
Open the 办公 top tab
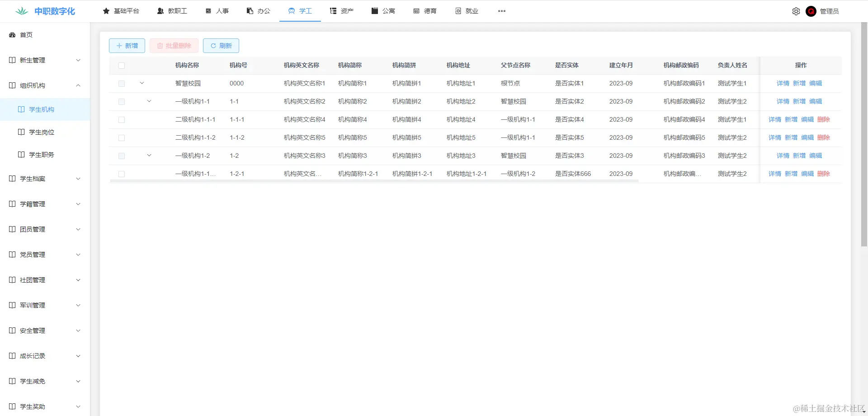259,11
